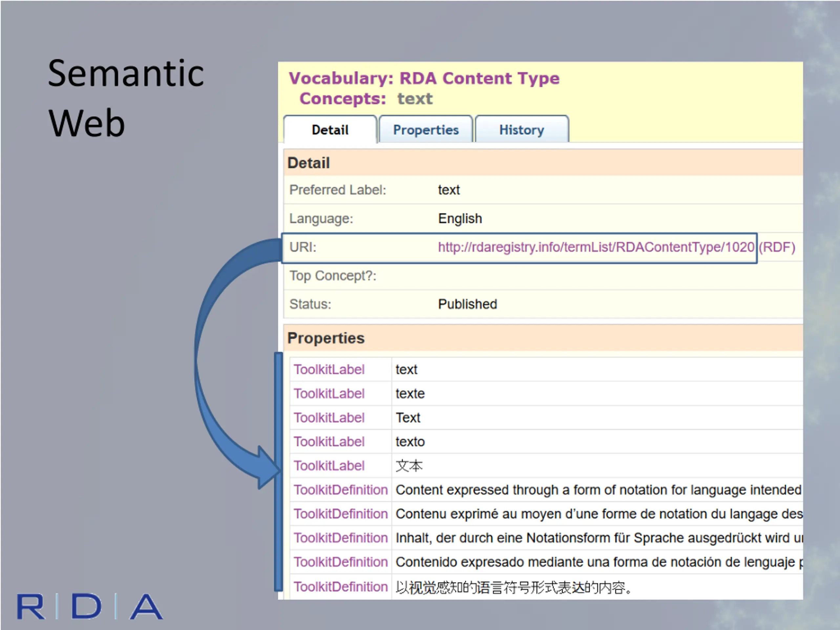Select the 'Published' status value
Viewport: 840px width, 630px height.
(x=468, y=304)
